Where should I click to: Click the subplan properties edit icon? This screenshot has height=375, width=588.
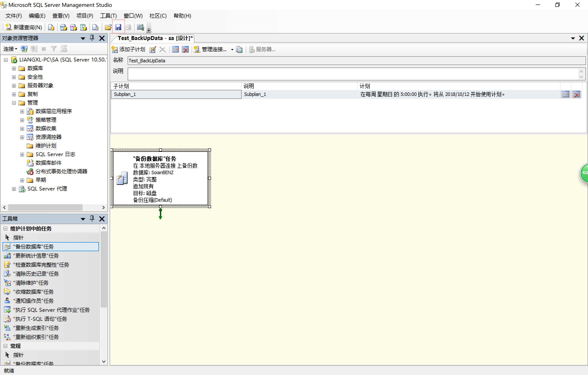point(153,49)
